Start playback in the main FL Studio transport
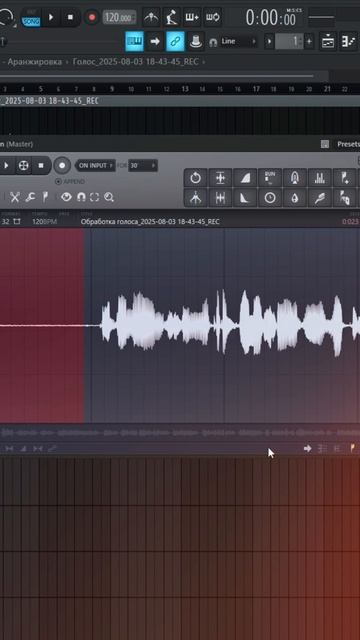 [51, 18]
